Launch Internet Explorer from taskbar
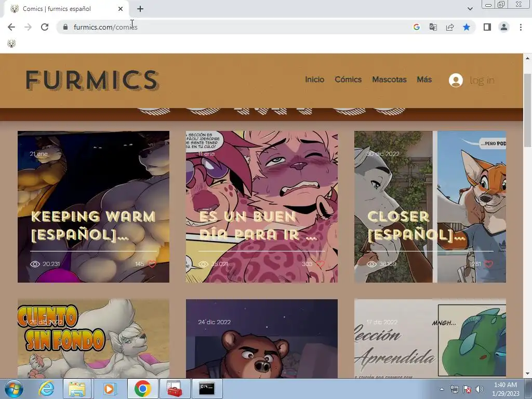The image size is (532, 399). click(x=46, y=389)
